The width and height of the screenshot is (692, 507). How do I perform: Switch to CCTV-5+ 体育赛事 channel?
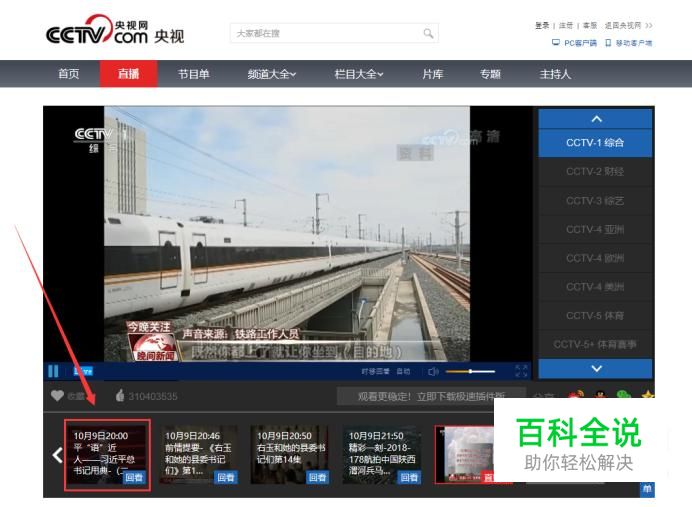[x=595, y=344]
